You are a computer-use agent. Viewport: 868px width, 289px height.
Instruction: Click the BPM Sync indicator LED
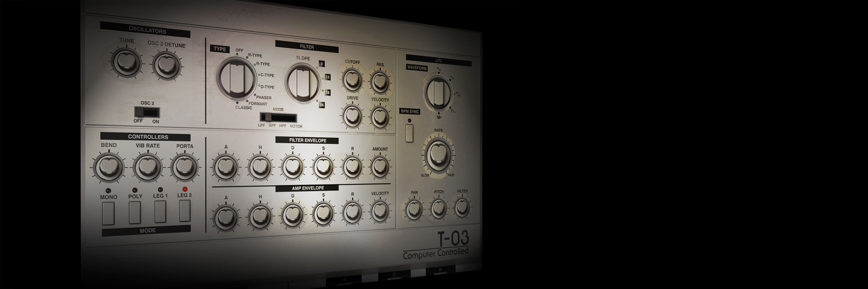pos(410,121)
